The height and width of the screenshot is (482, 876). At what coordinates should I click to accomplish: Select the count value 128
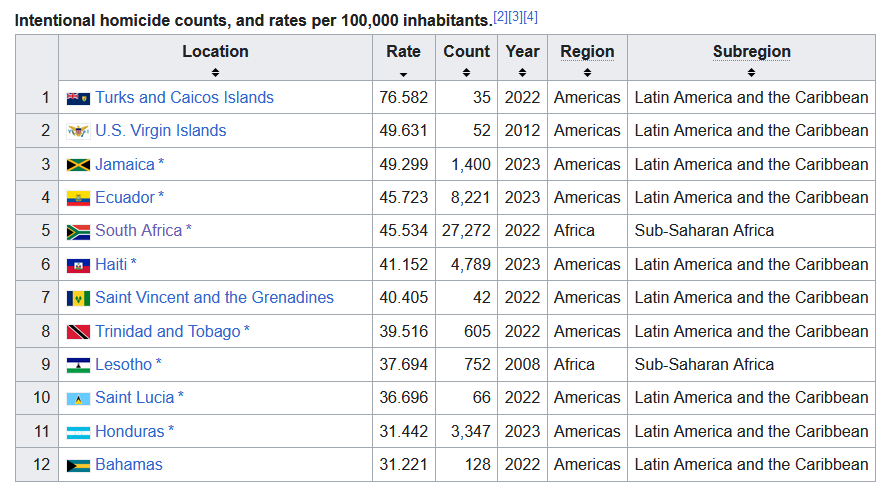(477, 465)
